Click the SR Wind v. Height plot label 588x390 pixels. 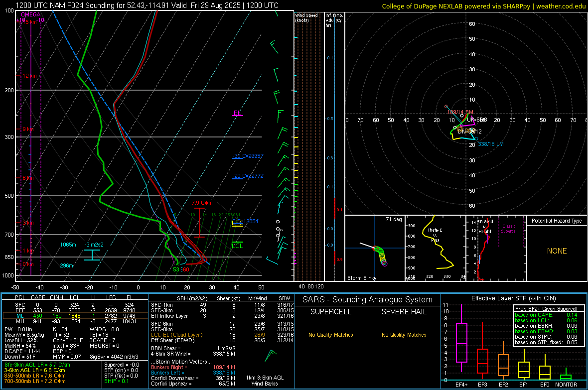[x=485, y=227]
